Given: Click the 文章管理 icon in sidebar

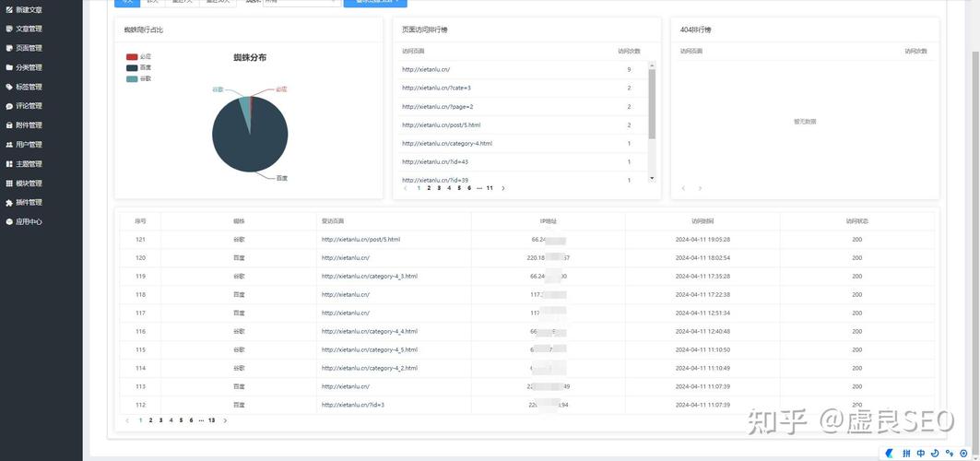Looking at the screenshot, I should [9, 29].
